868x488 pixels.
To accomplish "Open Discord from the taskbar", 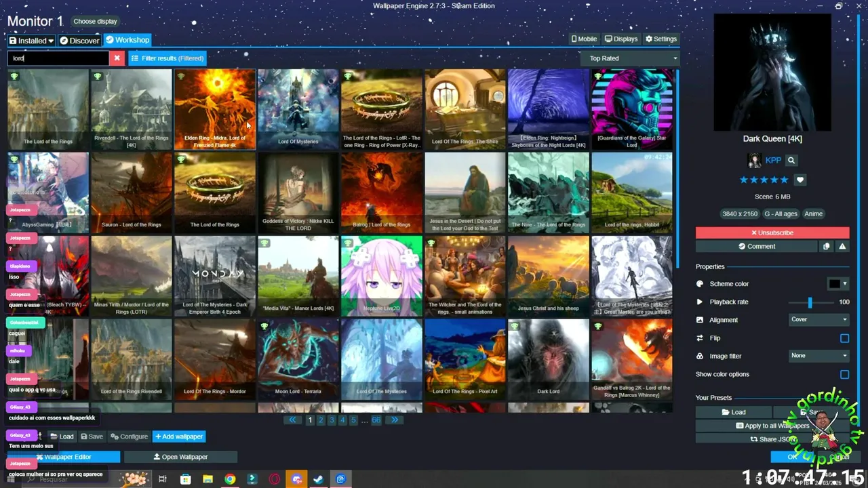I will coord(296,479).
